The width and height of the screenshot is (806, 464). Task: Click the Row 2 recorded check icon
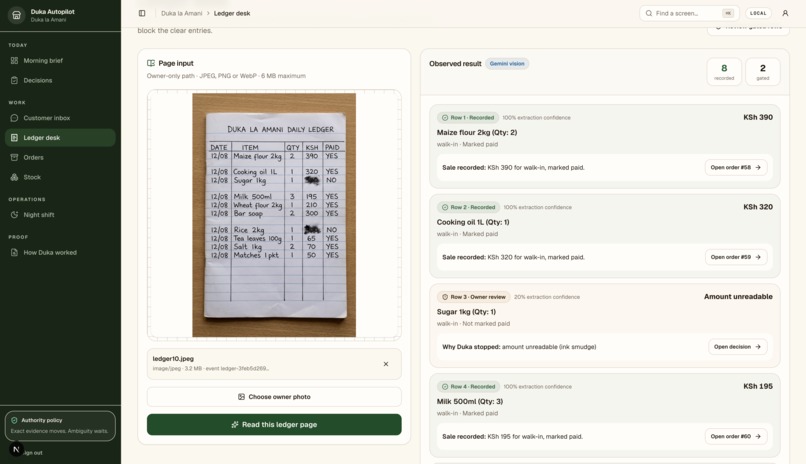coord(445,207)
